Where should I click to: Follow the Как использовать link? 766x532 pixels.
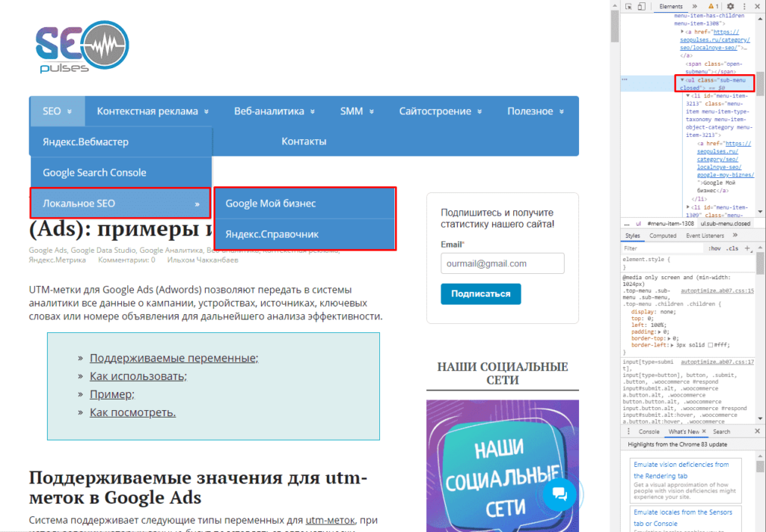coord(138,376)
